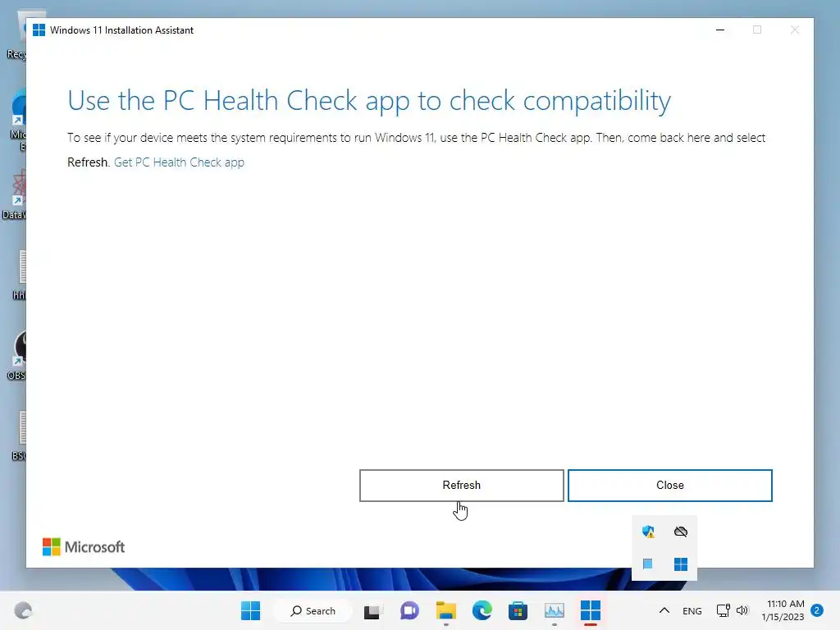Click the light blue square tray icon
This screenshot has height=630, width=840.
(648, 564)
